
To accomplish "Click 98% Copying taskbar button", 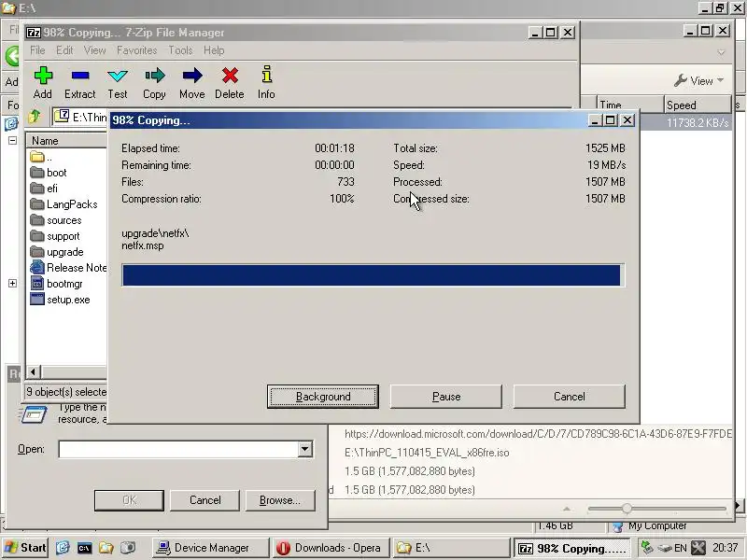I will [572, 548].
